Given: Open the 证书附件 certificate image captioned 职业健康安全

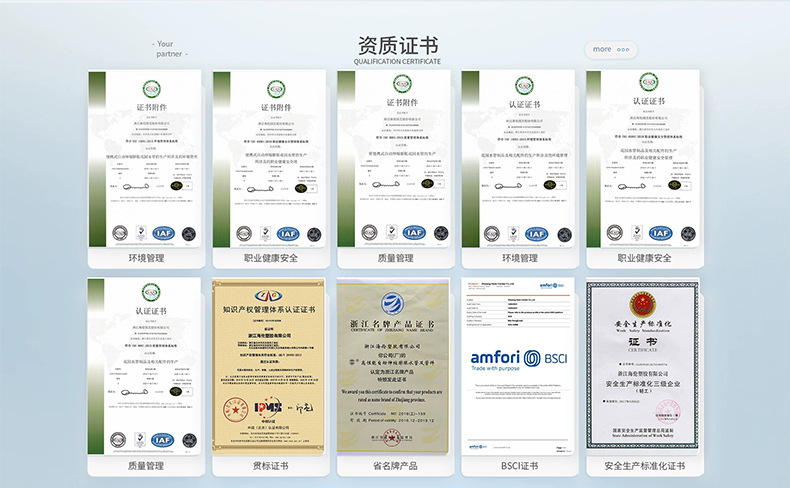Looking at the screenshot, I should click(269, 159).
